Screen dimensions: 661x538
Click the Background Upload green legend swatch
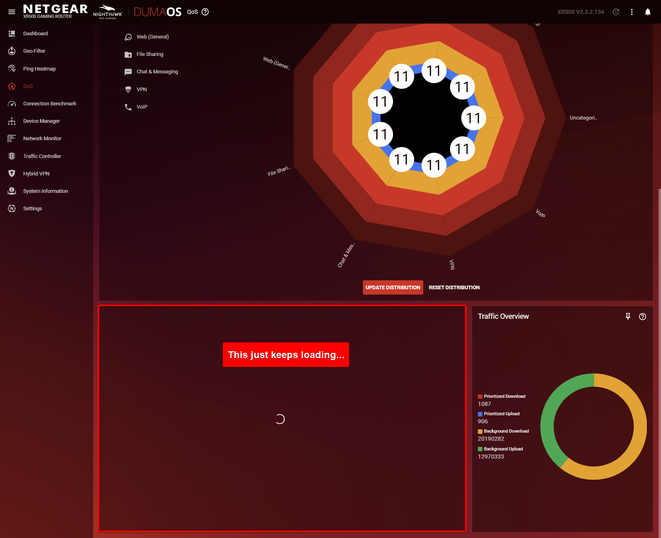click(x=480, y=449)
